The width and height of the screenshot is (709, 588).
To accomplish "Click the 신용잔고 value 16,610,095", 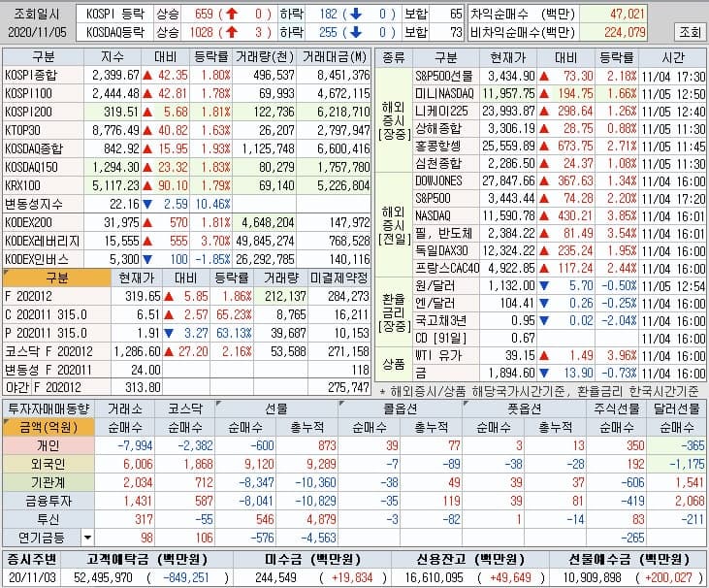I will point(435,577).
